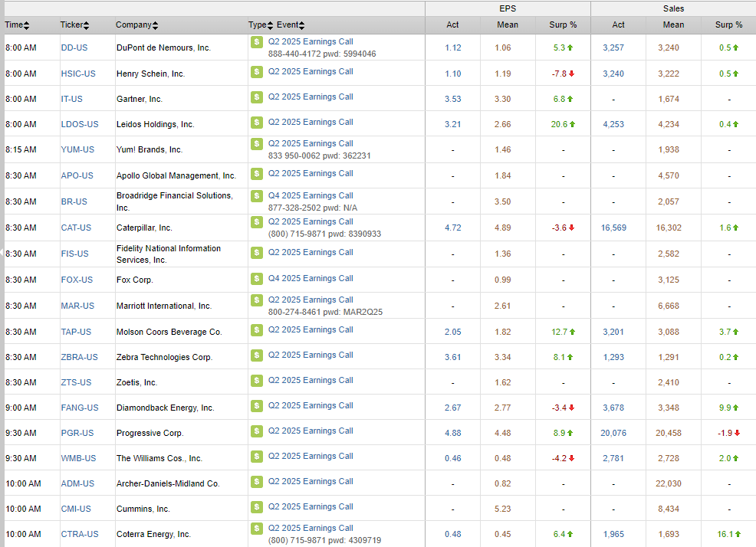The image size is (756, 547).
Task: Click the earnings icon in Yum! Brands row
Action: coord(257,143)
